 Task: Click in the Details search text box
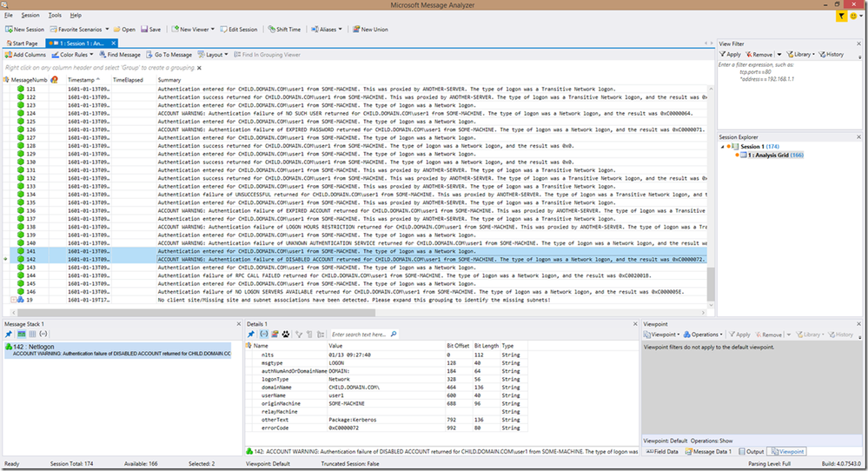360,335
